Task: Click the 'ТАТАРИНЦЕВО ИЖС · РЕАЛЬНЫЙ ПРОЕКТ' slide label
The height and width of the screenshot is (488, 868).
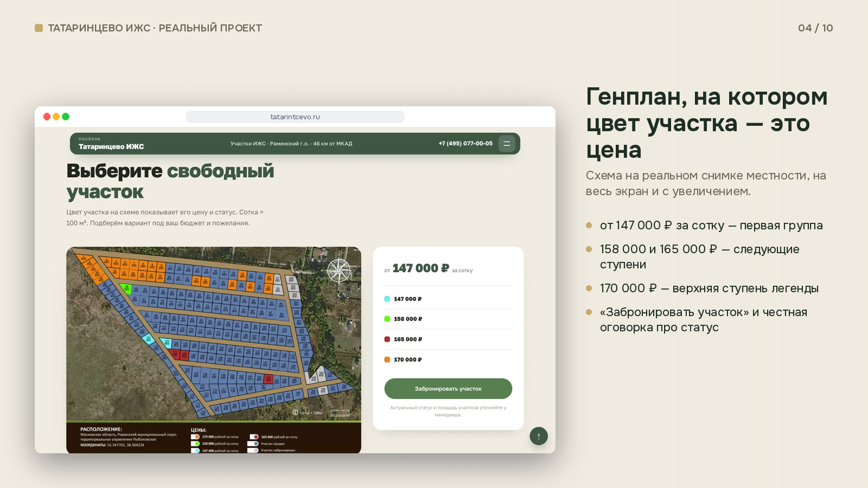Action: click(x=155, y=28)
